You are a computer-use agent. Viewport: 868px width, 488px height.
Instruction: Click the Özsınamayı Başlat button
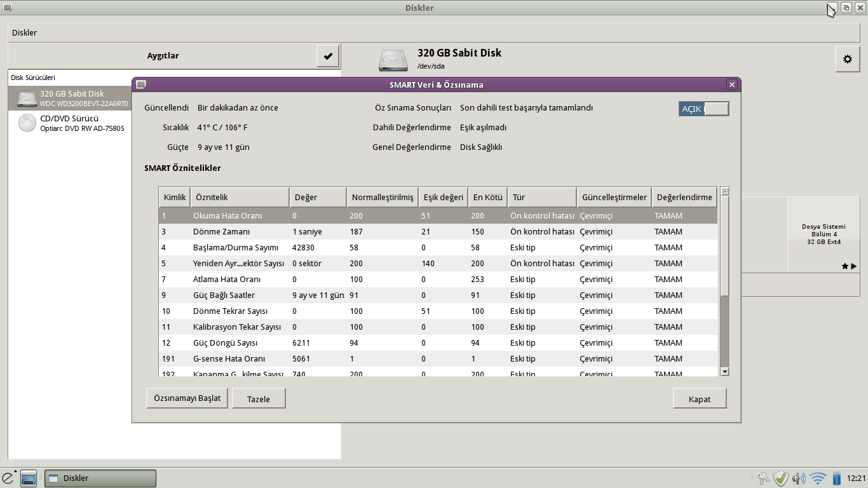point(187,398)
